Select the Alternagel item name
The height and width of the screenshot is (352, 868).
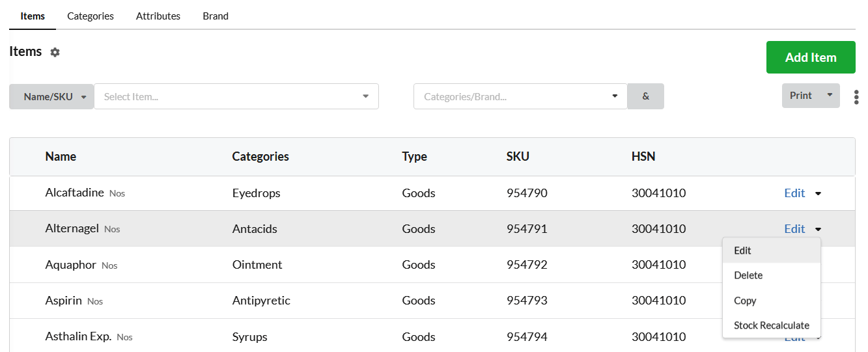[x=72, y=228]
